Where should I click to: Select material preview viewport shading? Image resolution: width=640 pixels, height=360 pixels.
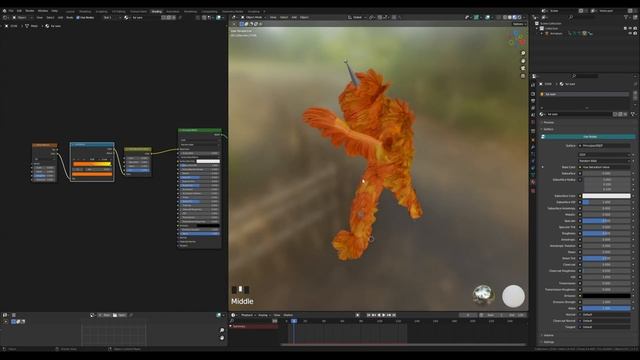pos(515,18)
